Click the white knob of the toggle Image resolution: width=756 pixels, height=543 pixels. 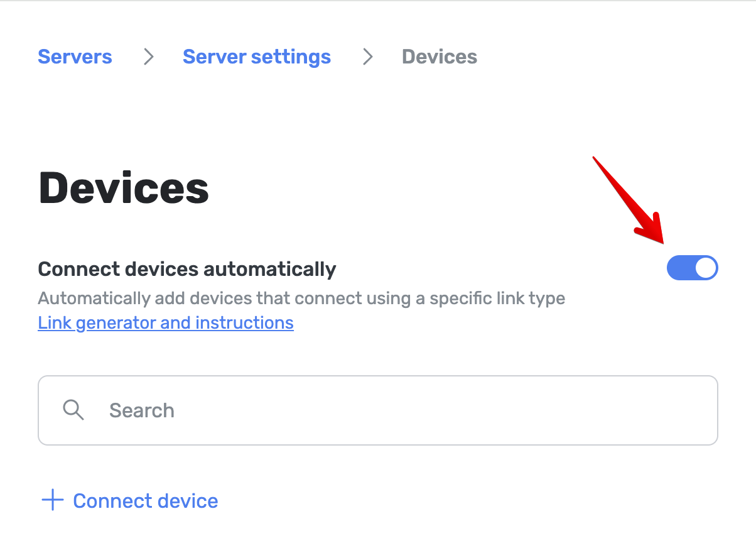pyautogui.click(x=706, y=268)
